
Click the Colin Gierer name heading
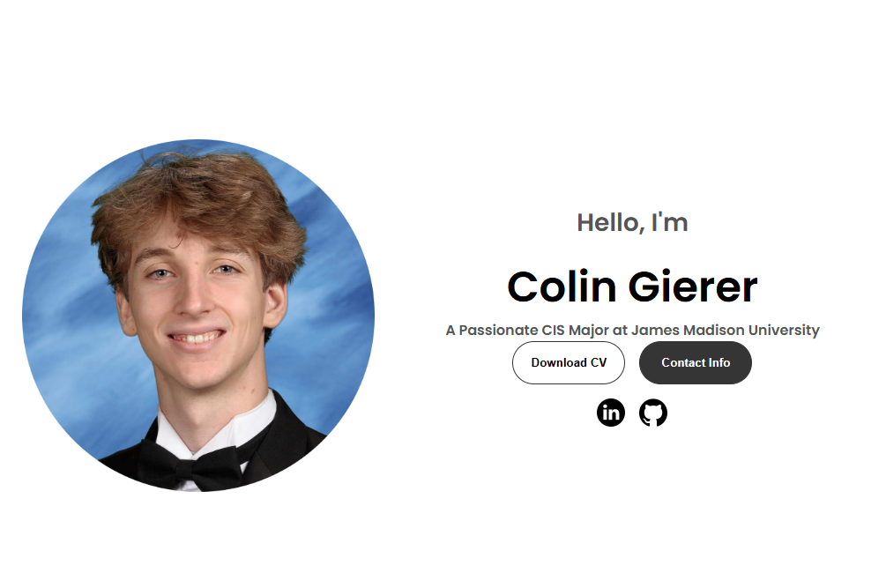[x=632, y=287]
